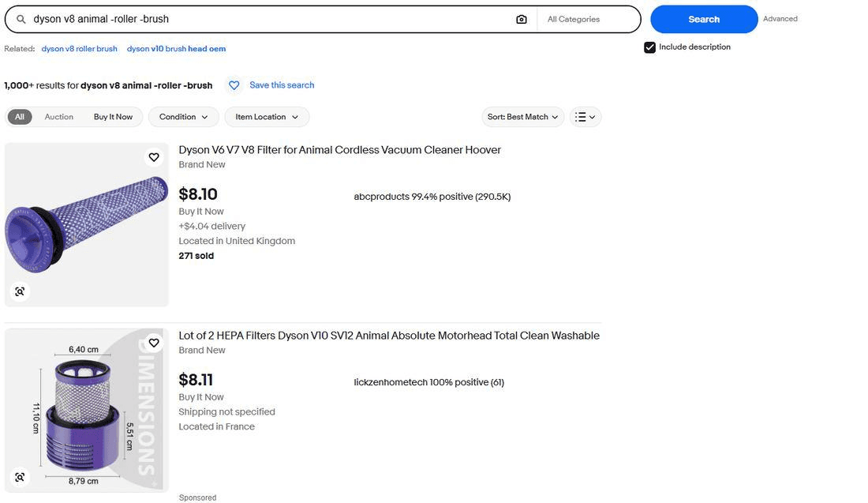Open the Sort: Best Match dropdown
This screenshot has height=503, width=868.
522,117
